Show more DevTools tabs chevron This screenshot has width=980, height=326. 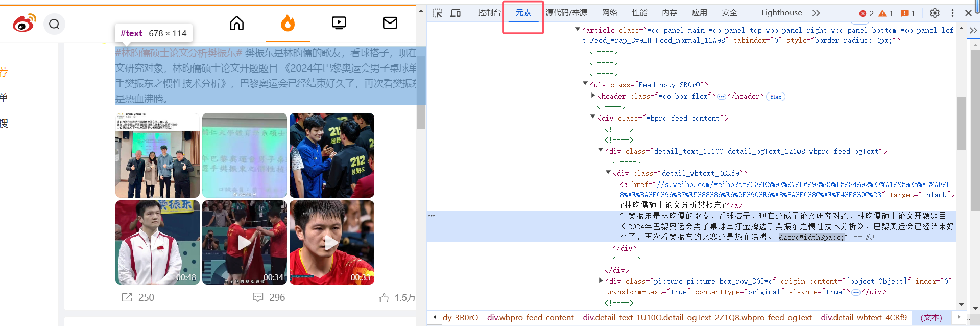click(816, 13)
